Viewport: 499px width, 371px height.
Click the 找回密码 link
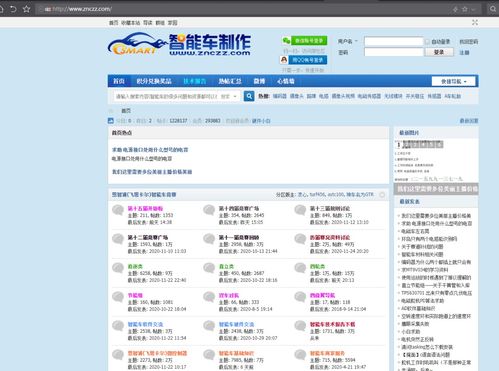click(x=468, y=42)
